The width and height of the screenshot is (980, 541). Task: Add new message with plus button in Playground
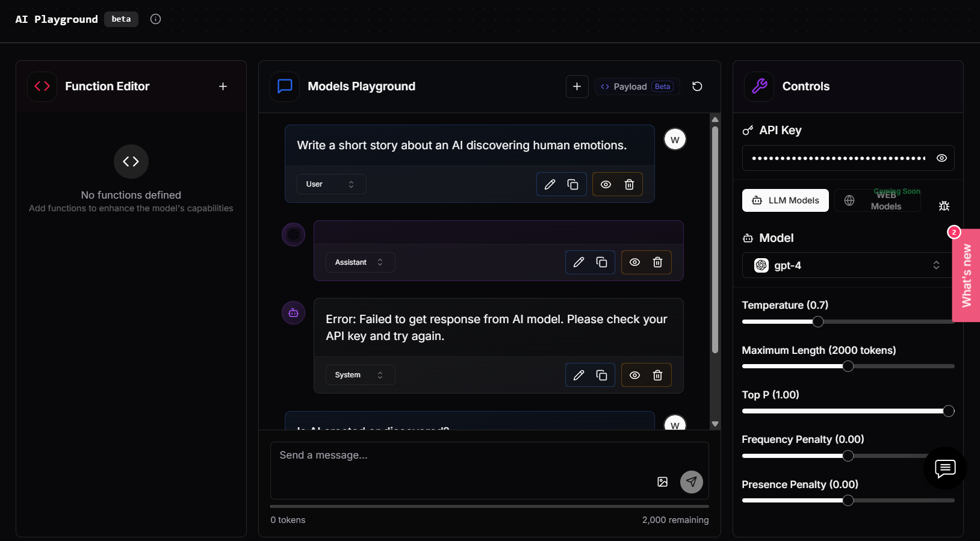click(577, 87)
